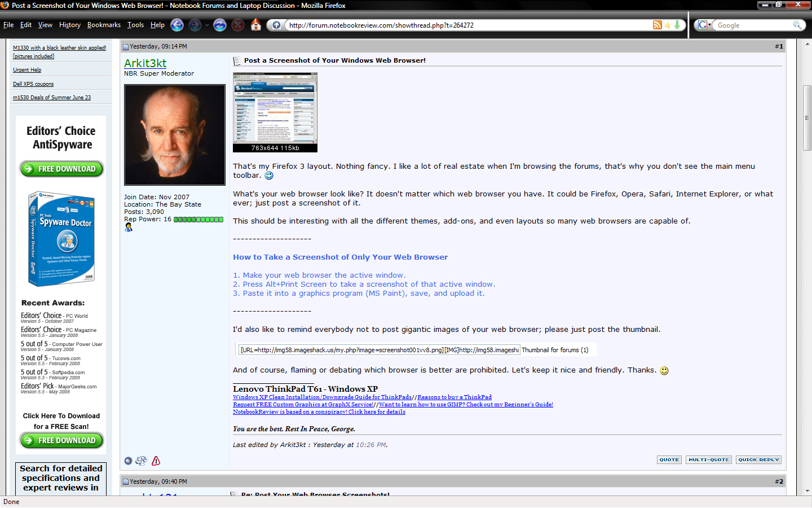This screenshot has width=812, height=508.
Task: Click the search magnifier icon
Action: pos(797,25)
